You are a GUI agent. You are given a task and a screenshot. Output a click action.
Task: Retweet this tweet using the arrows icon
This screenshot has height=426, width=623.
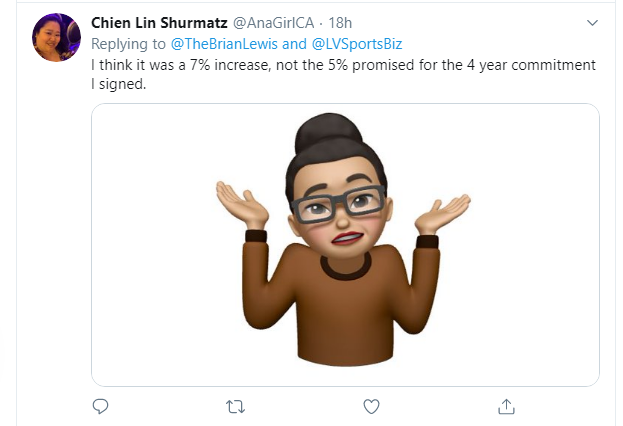click(x=236, y=406)
